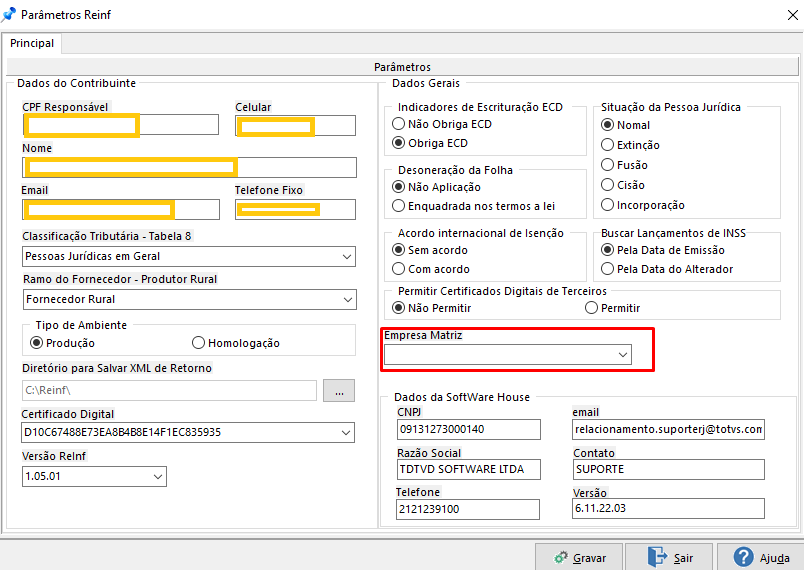Click Contato field showing SUPORTE

[x=669, y=470]
